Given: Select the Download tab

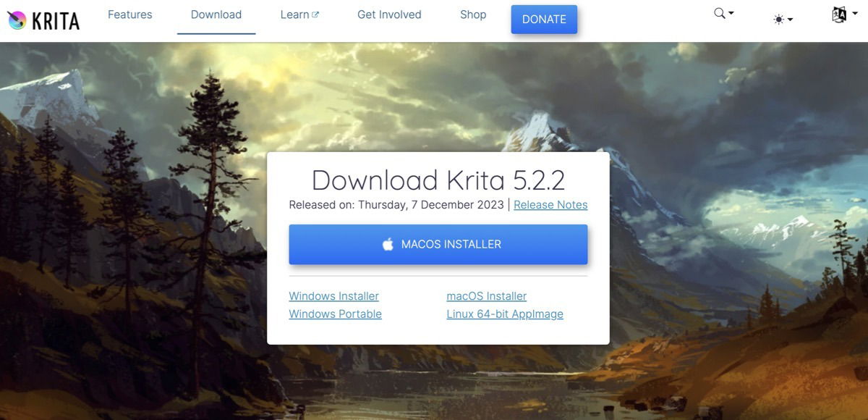Looking at the screenshot, I should 216,14.
